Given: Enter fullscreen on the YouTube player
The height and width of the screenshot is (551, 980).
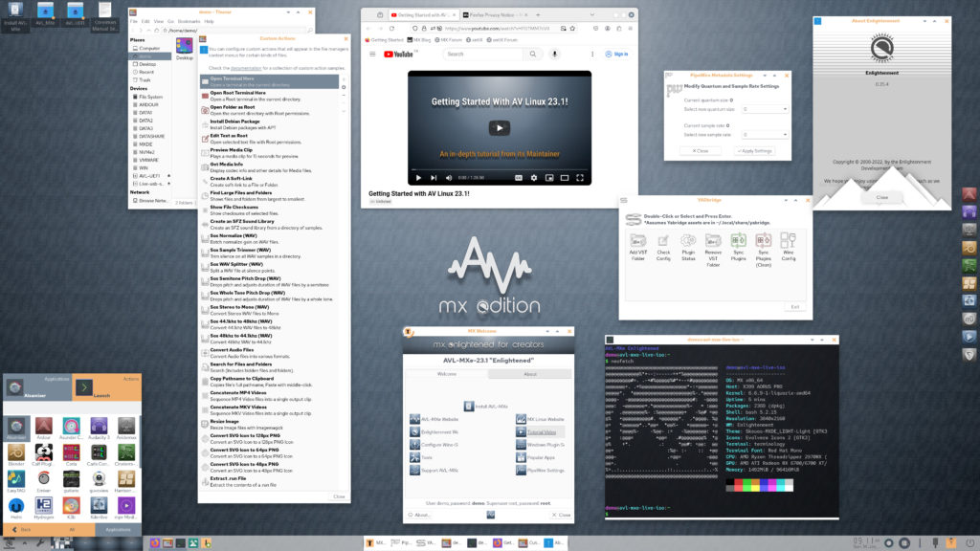Looking at the screenshot, I should [x=580, y=178].
